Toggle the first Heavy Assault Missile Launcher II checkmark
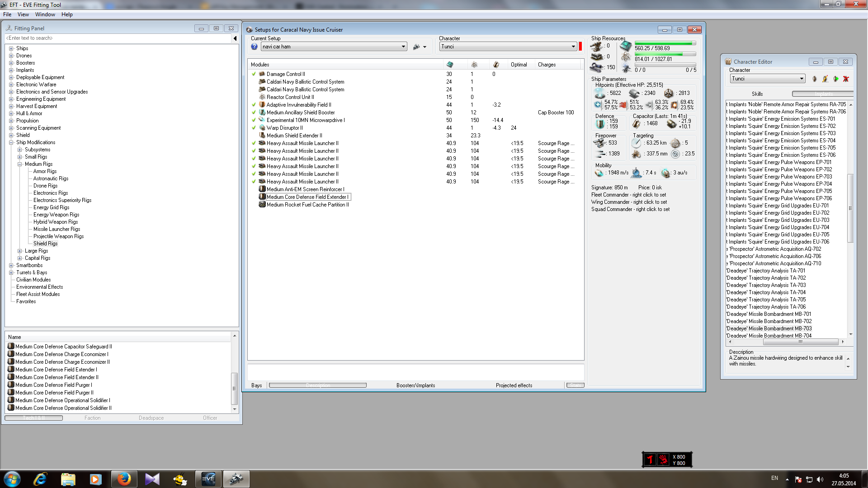 pyautogui.click(x=254, y=143)
